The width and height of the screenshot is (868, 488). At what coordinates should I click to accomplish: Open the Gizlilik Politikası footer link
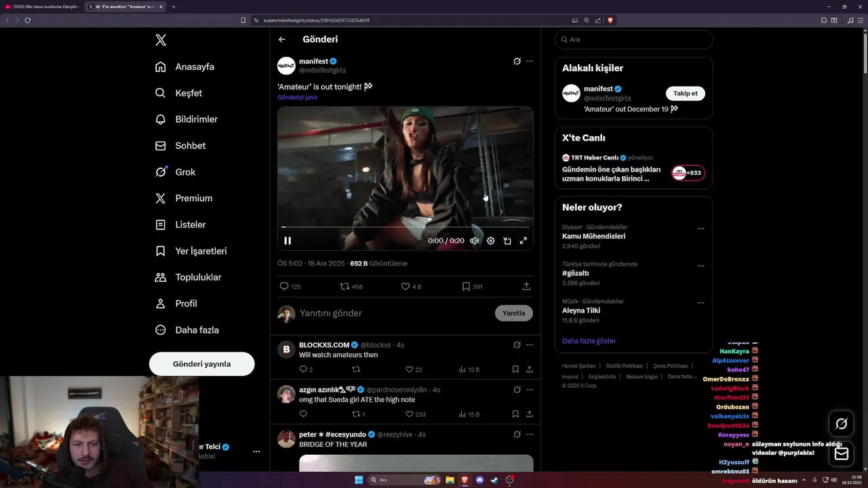point(624,366)
